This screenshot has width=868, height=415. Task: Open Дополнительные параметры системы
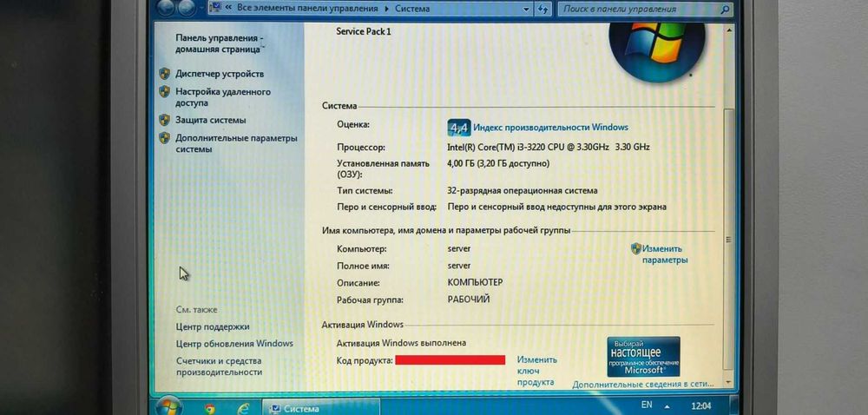[236, 143]
